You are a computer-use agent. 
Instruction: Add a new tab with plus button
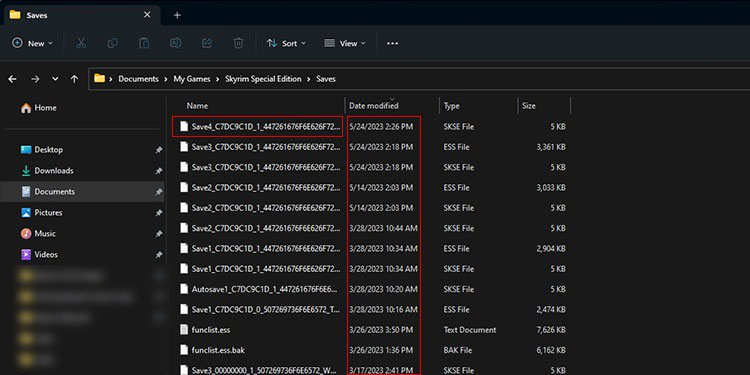coord(177,15)
